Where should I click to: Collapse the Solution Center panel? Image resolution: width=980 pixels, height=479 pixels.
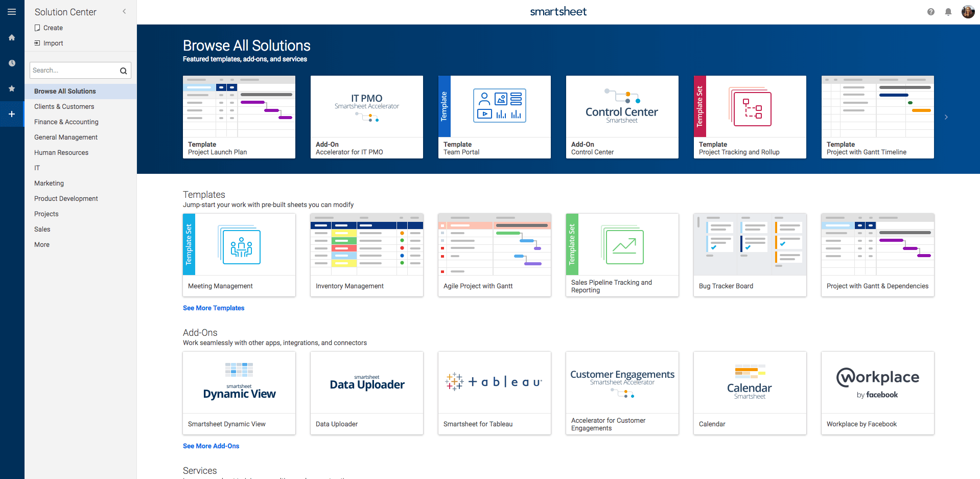(x=124, y=11)
